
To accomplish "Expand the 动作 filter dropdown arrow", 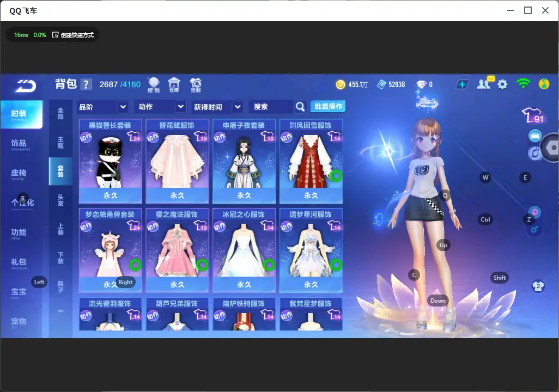I will [181, 107].
